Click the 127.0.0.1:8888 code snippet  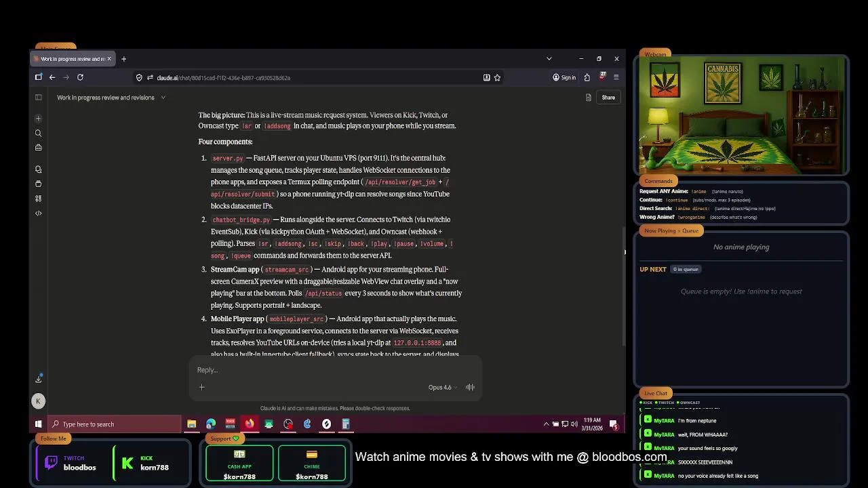[417, 343]
